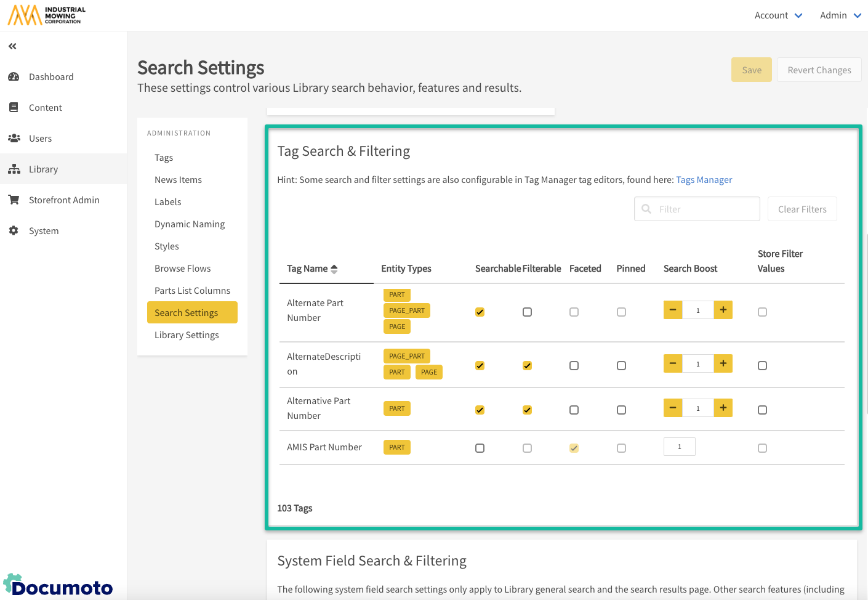
Task: Increase Search Boost for Alternate Part Number
Action: pyautogui.click(x=723, y=310)
